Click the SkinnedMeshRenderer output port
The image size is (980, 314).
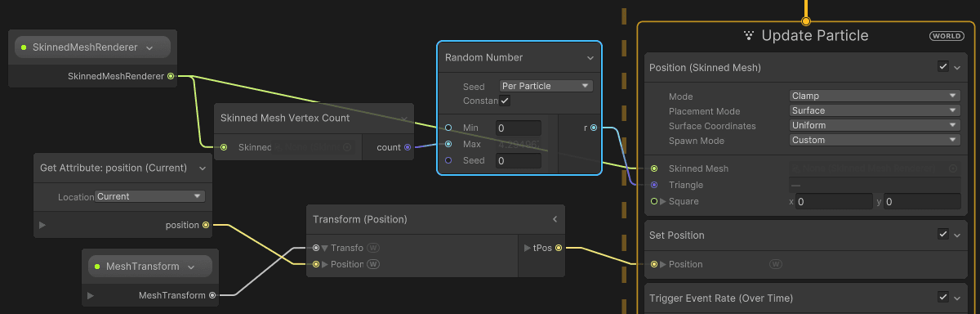pyautogui.click(x=171, y=77)
